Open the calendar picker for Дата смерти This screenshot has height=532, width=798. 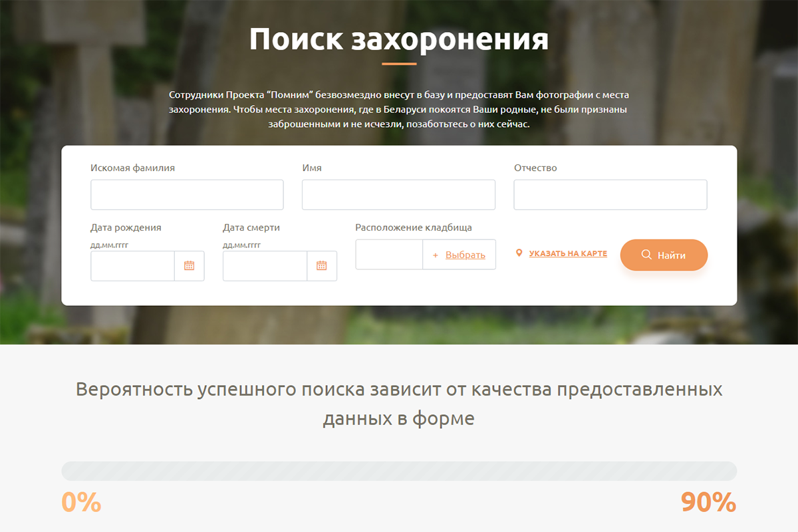(322, 266)
